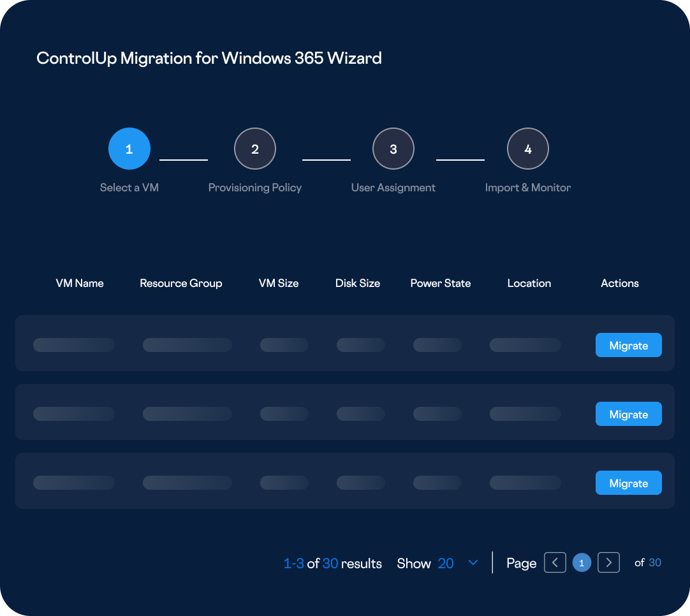Viewport: 690px width, 616px height.
Task: Select the Provisioning Policy step label
Action: (255, 187)
